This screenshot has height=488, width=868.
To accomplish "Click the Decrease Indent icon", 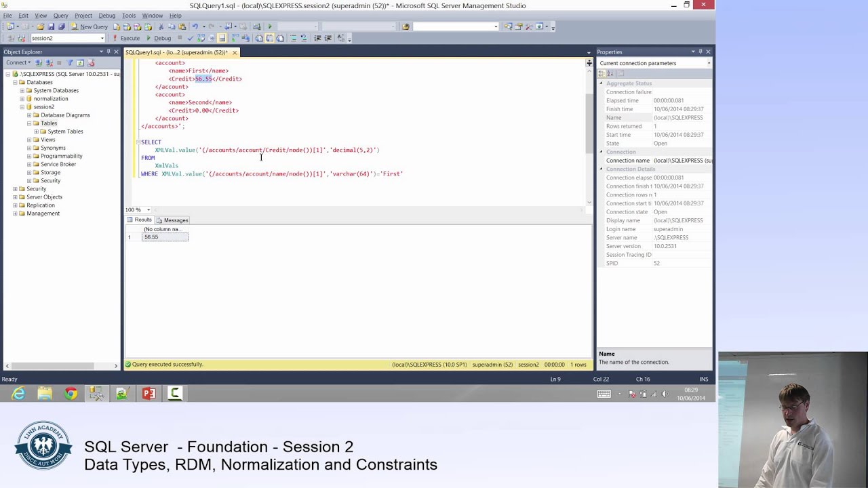I will click(317, 38).
